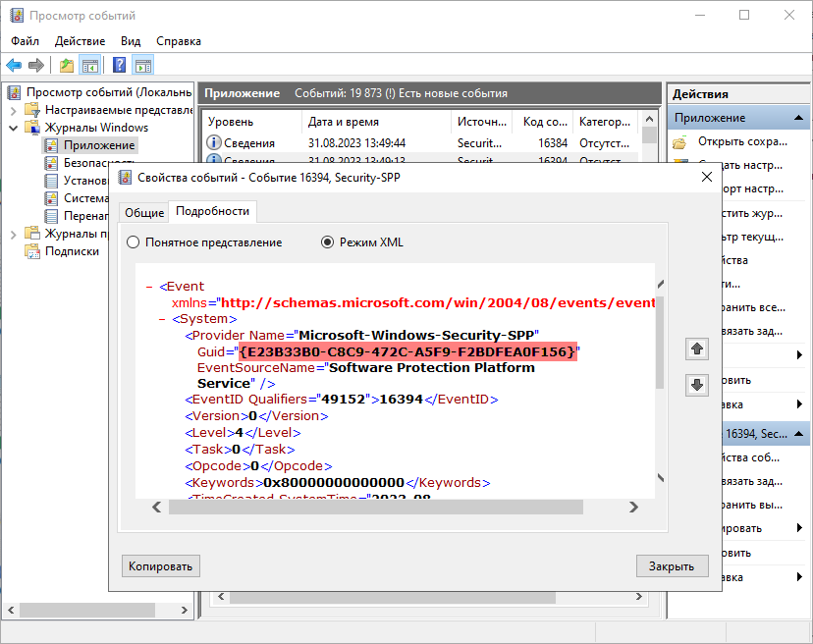Click the XML view vertical scrollbar
Viewport: 813px width, 644px height.
pyautogui.click(x=660, y=343)
